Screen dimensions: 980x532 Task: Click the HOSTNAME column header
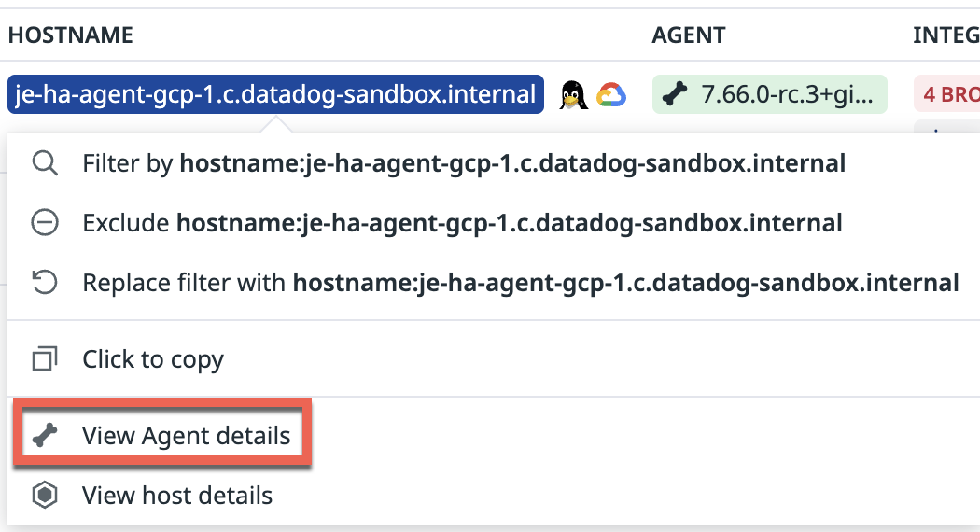pos(71,35)
